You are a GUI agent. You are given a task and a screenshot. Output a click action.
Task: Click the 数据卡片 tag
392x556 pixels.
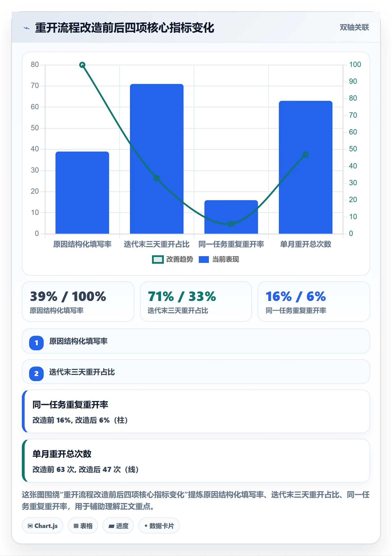click(159, 526)
